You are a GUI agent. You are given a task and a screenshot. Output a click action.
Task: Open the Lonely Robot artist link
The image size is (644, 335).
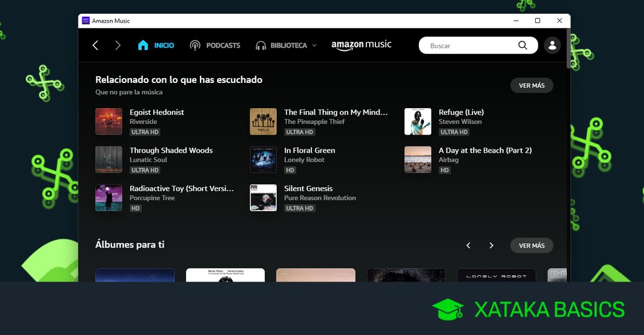(304, 160)
